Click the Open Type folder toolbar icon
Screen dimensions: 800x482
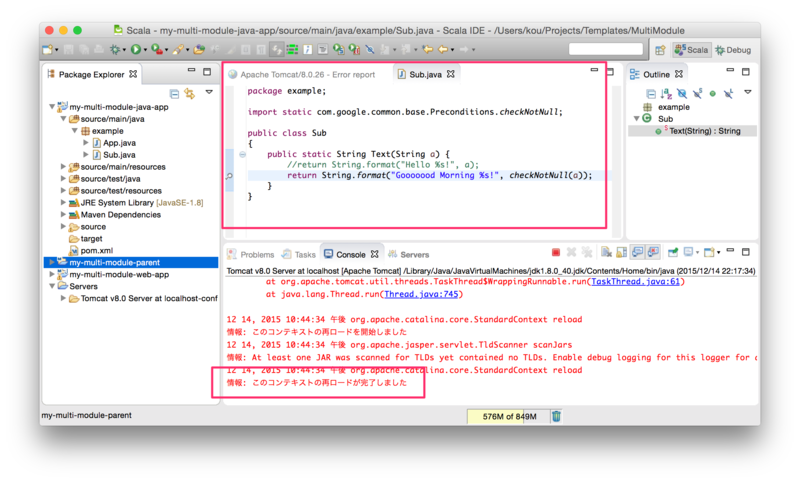199,49
